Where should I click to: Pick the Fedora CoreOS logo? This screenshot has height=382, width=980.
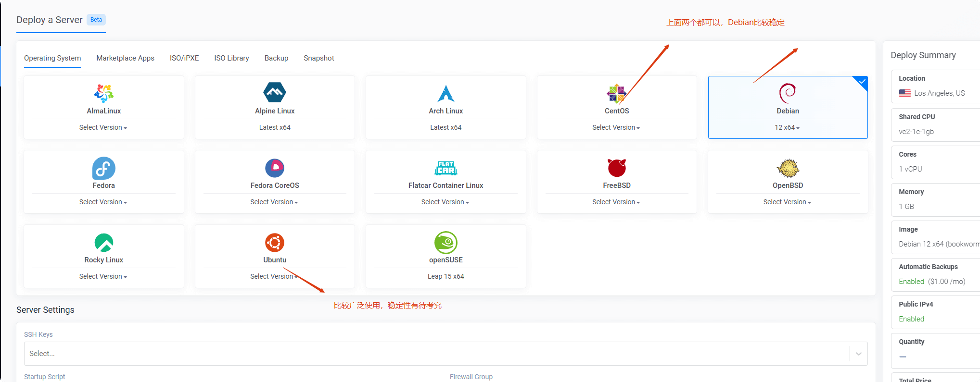pos(275,168)
